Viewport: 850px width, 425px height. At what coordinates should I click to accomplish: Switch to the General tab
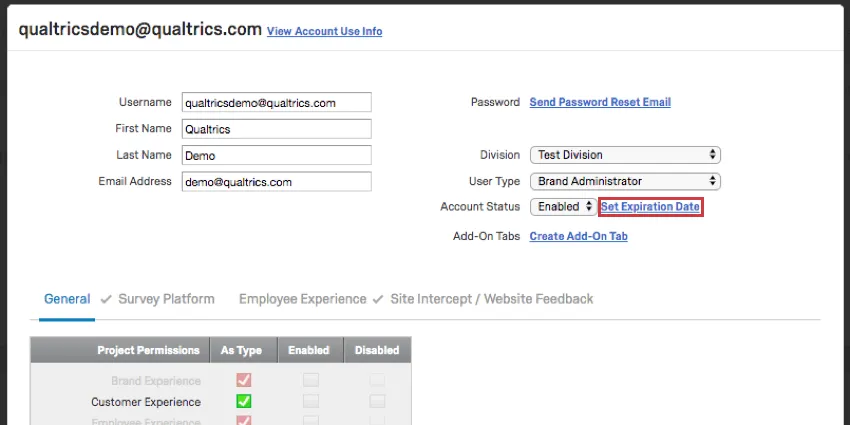(x=67, y=299)
